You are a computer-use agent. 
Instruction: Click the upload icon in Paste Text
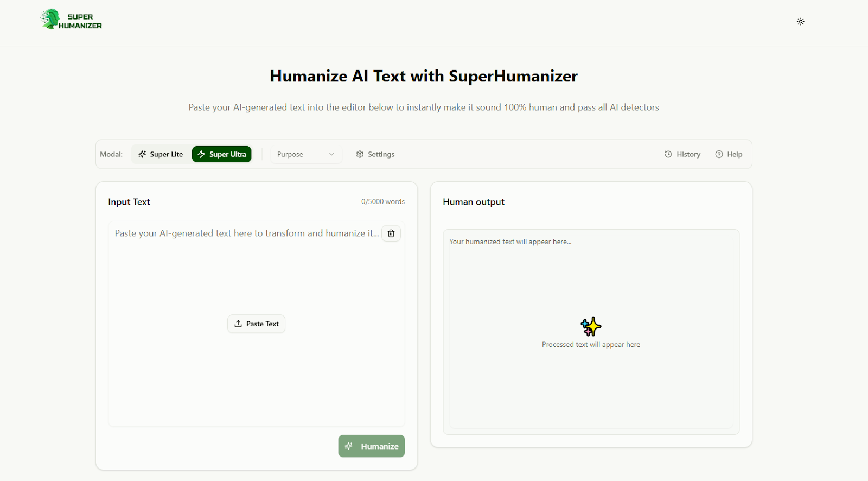pyautogui.click(x=238, y=324)
